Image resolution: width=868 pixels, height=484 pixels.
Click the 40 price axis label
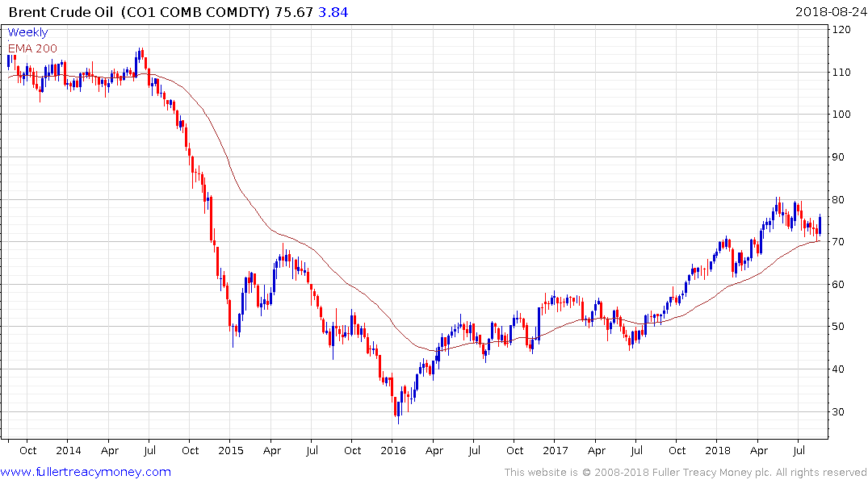[838, 369]
